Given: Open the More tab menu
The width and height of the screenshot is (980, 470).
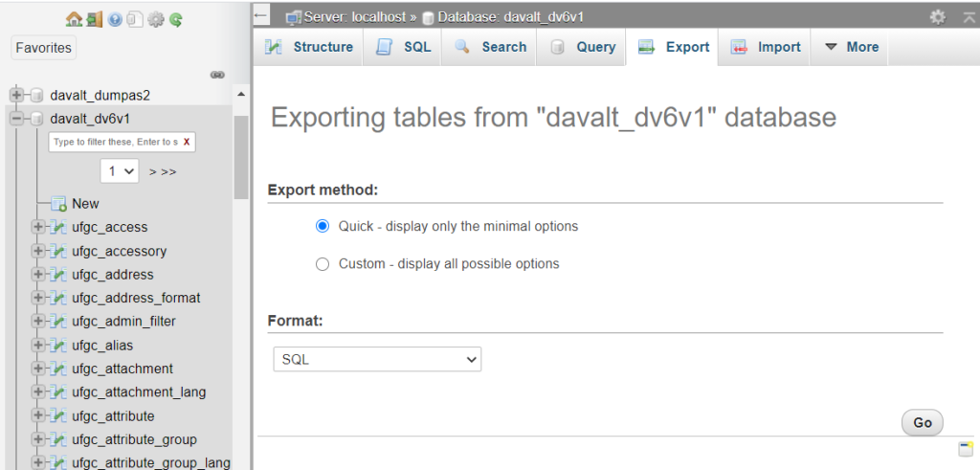Looking at the screenshot, I should pos(850,47).
